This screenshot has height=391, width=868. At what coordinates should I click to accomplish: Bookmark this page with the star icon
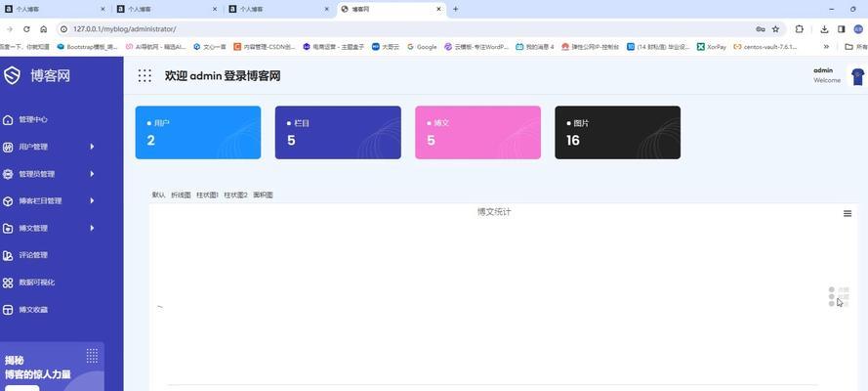[x=775, y=28]
